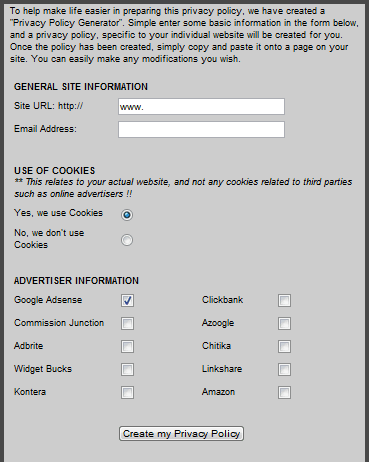Tick the Widget Bucks checkbox

tap(127, 369)
